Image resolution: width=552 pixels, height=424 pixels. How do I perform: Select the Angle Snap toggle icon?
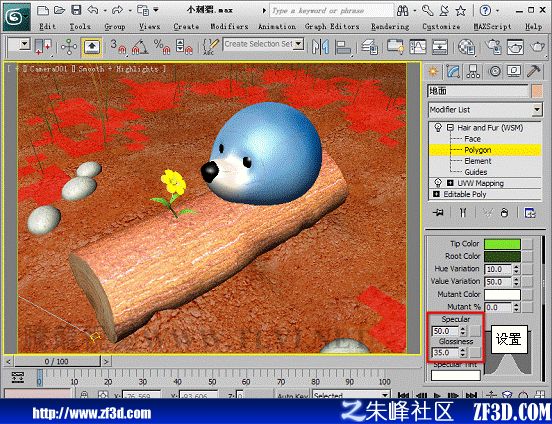tap(140, 47)
